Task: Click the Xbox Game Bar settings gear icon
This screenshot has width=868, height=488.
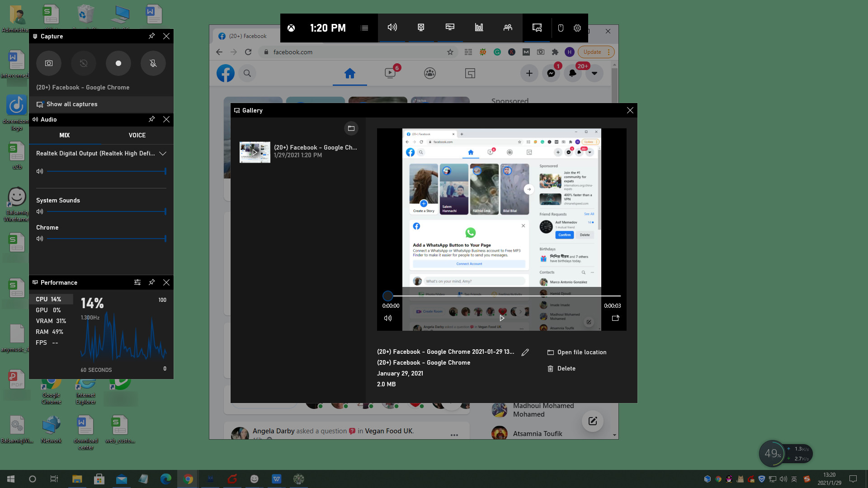Action: [576, 28]
